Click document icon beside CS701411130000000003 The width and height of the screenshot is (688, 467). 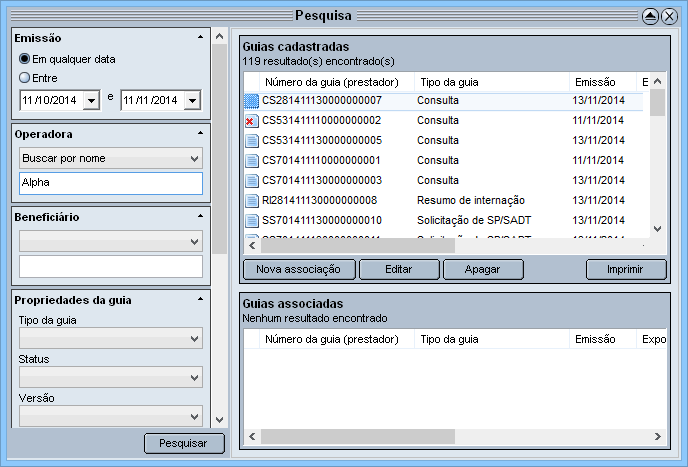(252, 181)
